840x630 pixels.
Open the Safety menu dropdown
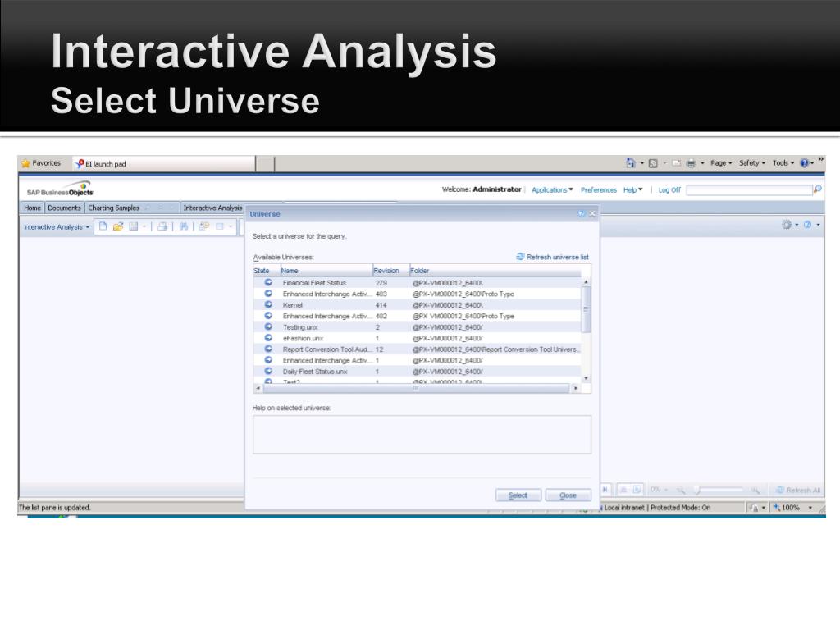(752, 163)
